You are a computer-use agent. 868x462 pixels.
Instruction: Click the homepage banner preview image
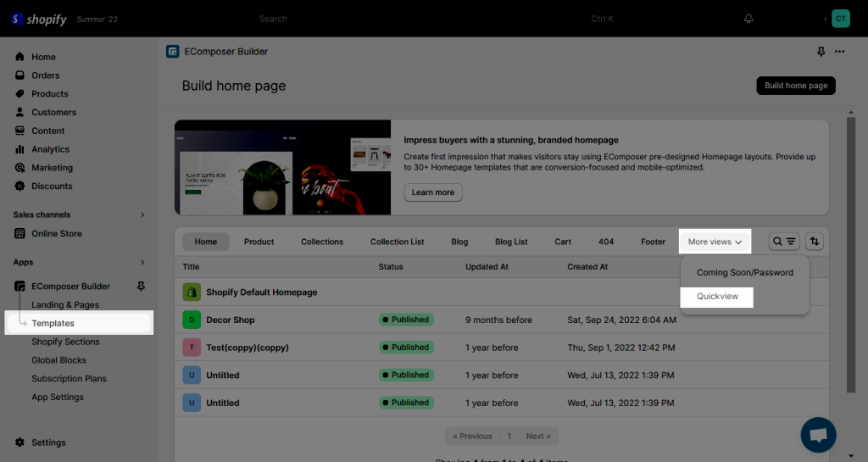pyautogui.click(x=282, y=167)
